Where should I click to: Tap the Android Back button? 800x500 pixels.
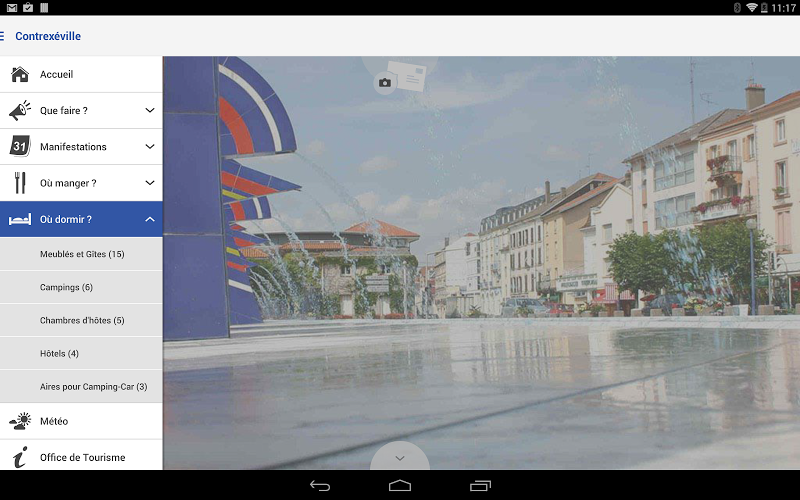[x=320, y=486]
